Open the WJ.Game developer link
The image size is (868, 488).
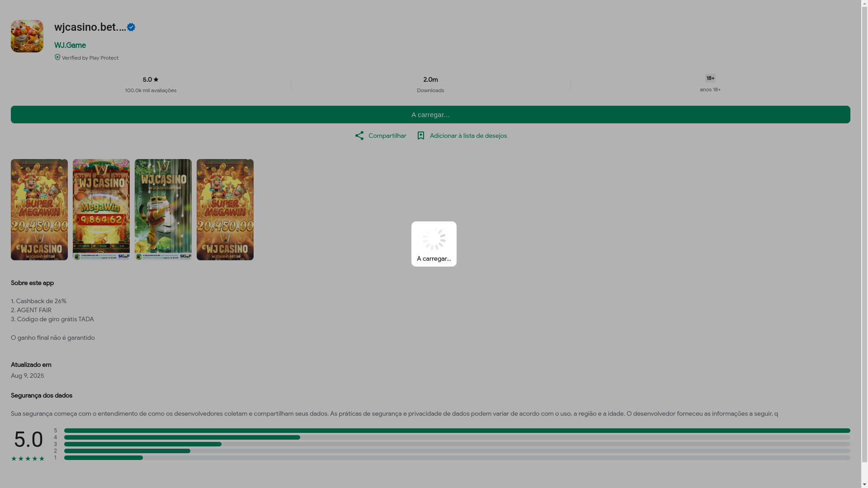point(70,45)
